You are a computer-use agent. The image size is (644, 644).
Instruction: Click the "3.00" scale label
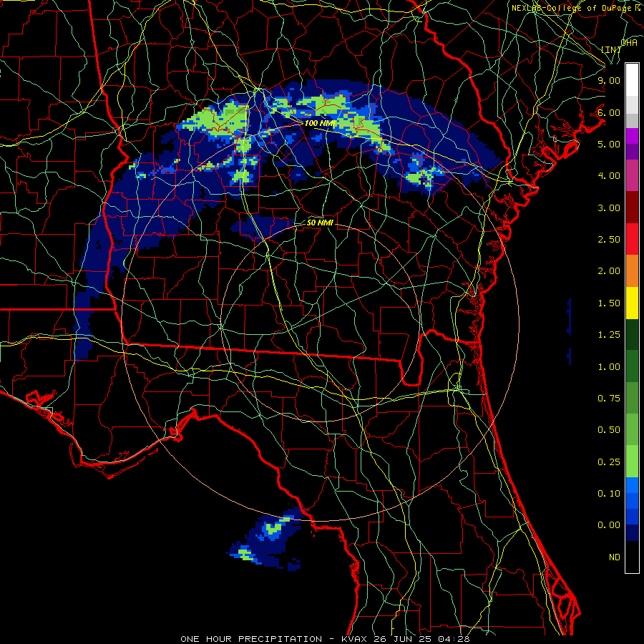tap(609, 208)
